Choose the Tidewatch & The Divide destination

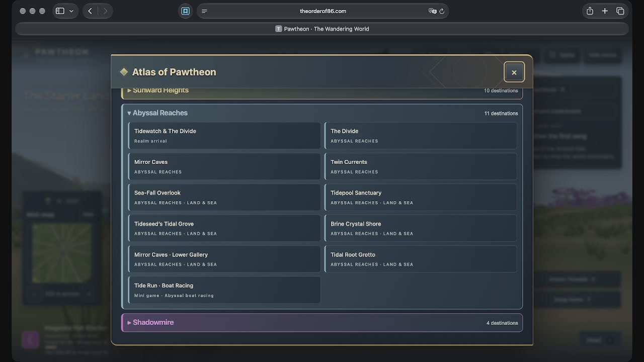tap(224, 136)
